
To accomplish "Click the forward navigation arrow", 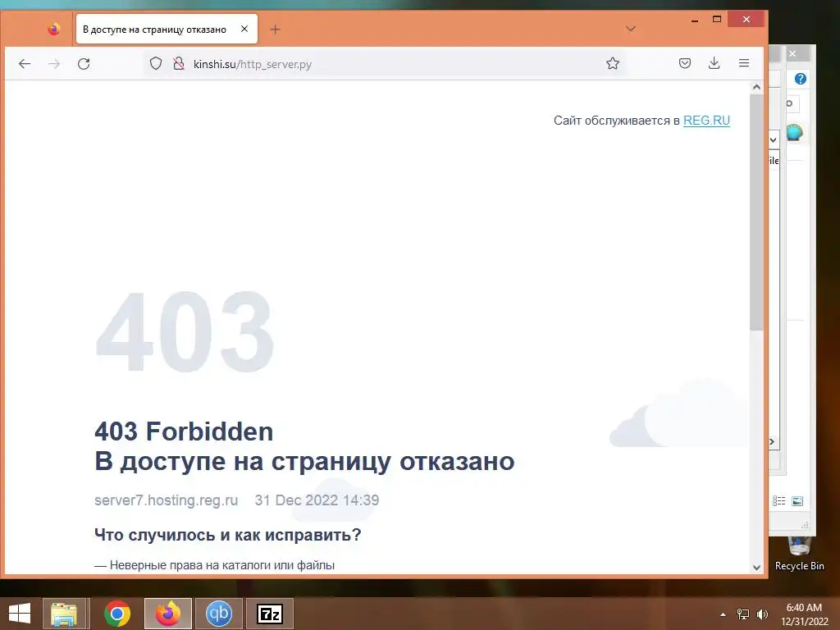I will point(54,64).
